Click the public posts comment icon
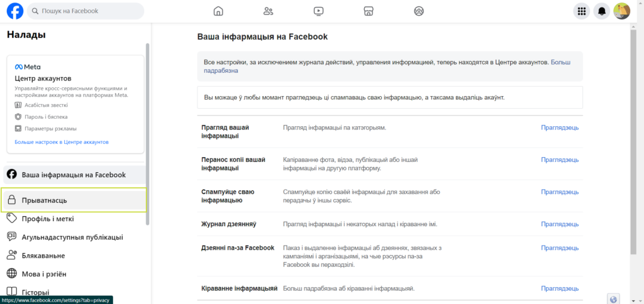Viewport: 644px width, 304px height. point(12,237)
